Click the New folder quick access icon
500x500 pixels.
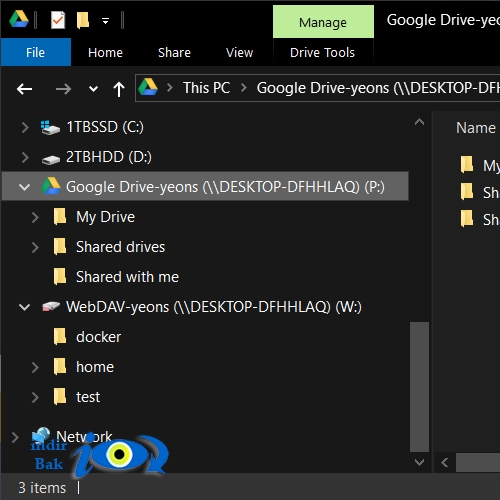pos(83,20)
